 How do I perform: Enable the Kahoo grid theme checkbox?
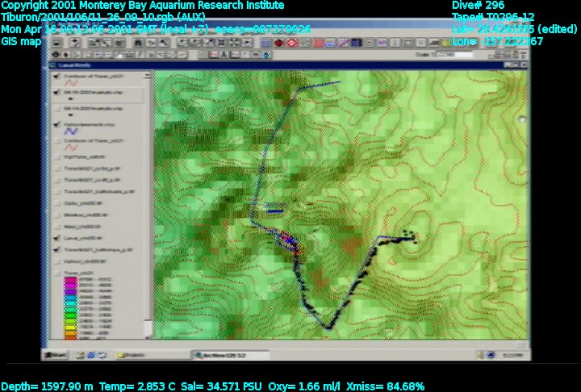pos(57,261)
